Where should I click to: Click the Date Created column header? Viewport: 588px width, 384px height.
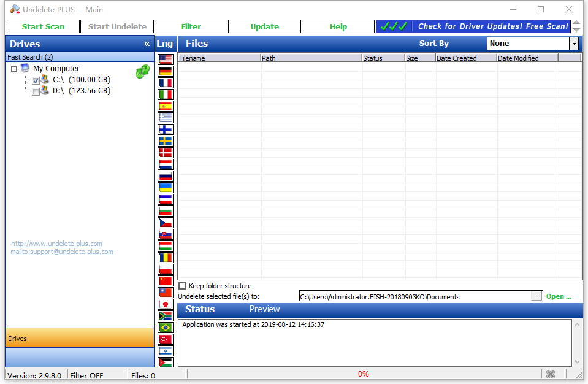pyautogui.click(x=466, y=58)
